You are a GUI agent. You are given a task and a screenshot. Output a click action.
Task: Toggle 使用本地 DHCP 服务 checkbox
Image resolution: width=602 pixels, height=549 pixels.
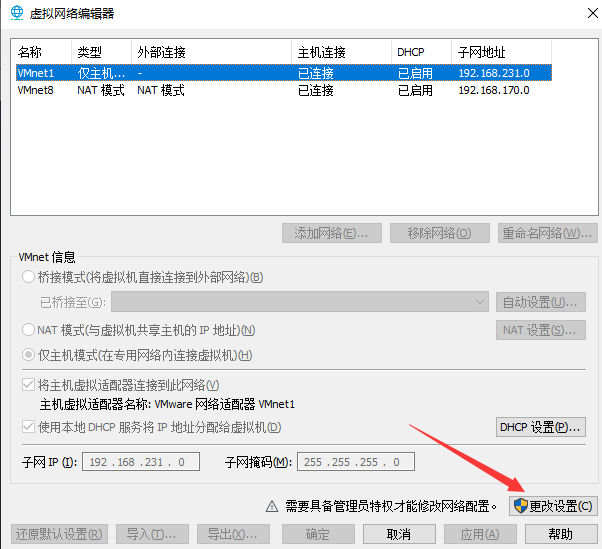click(28, 427)
